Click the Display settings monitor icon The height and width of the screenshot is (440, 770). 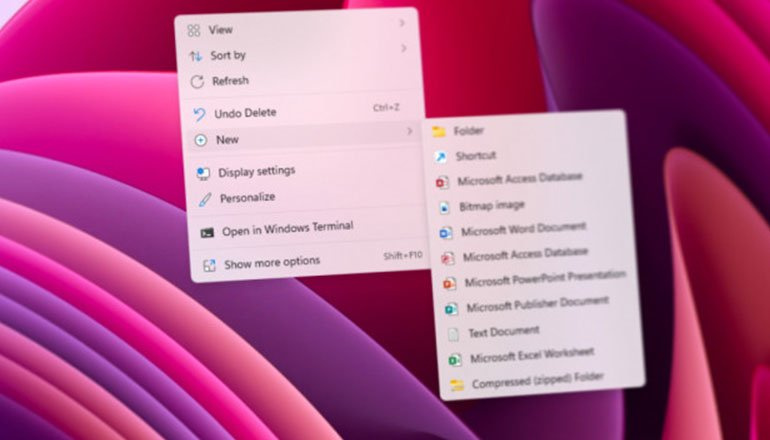(203, 173)
